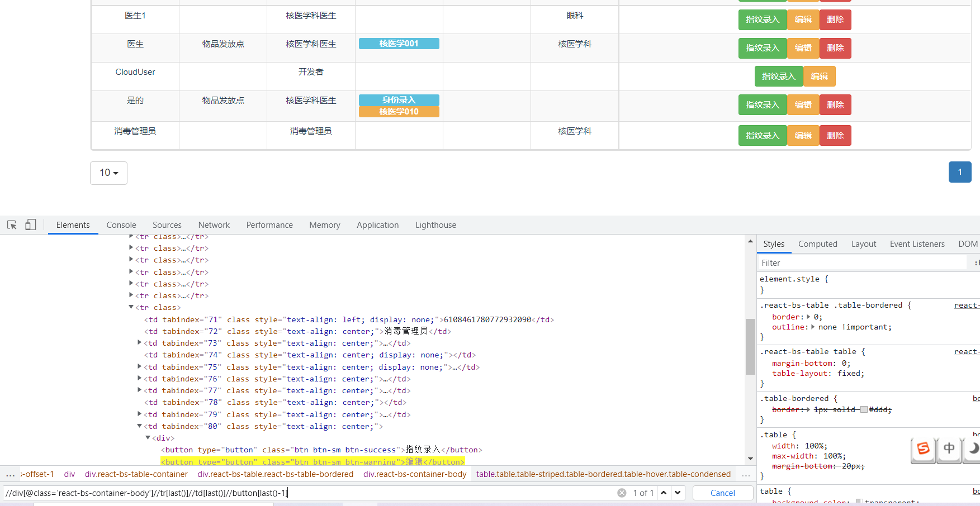Click the Sogou S input method icon

pos(924,449)
